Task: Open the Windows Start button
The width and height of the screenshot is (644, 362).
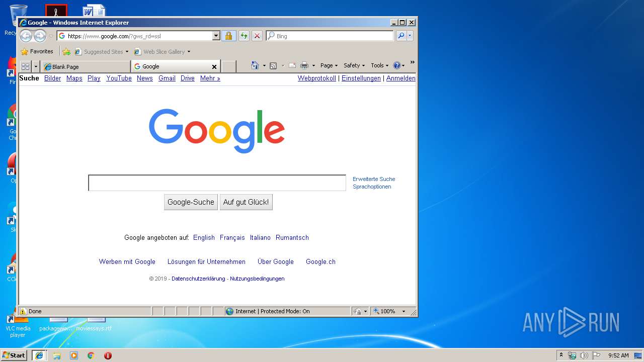Action: click(14, 355)
